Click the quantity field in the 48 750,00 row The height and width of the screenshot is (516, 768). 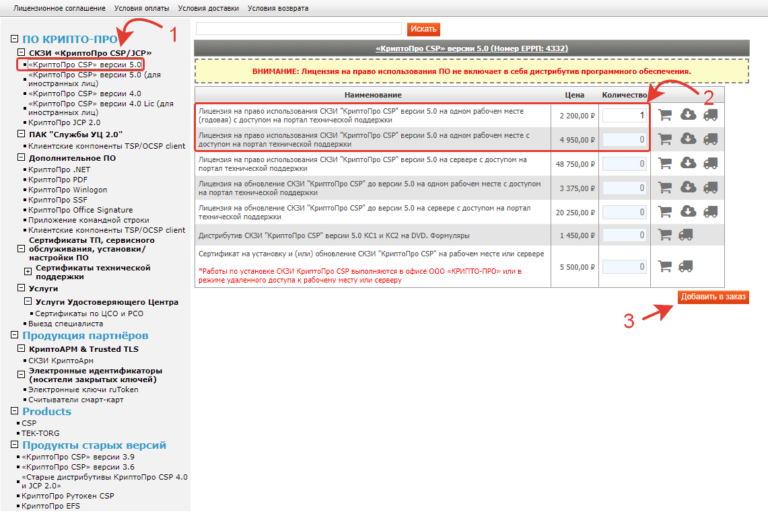624,164
